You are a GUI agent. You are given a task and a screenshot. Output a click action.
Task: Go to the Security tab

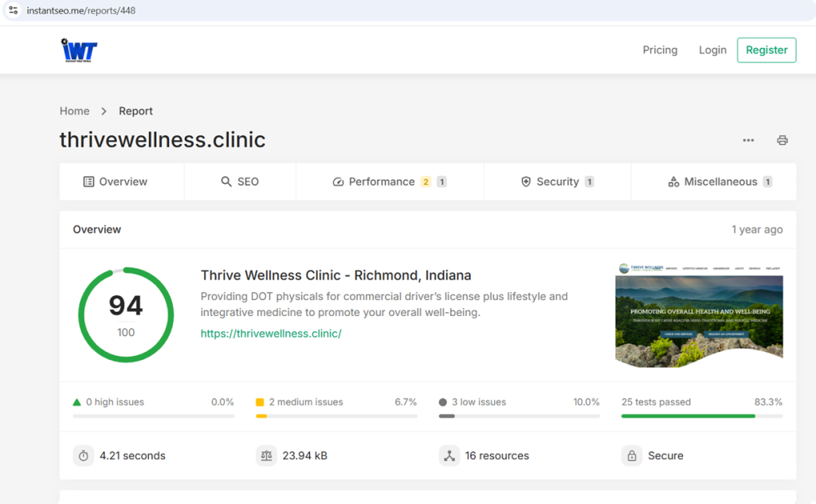(557, 182)
